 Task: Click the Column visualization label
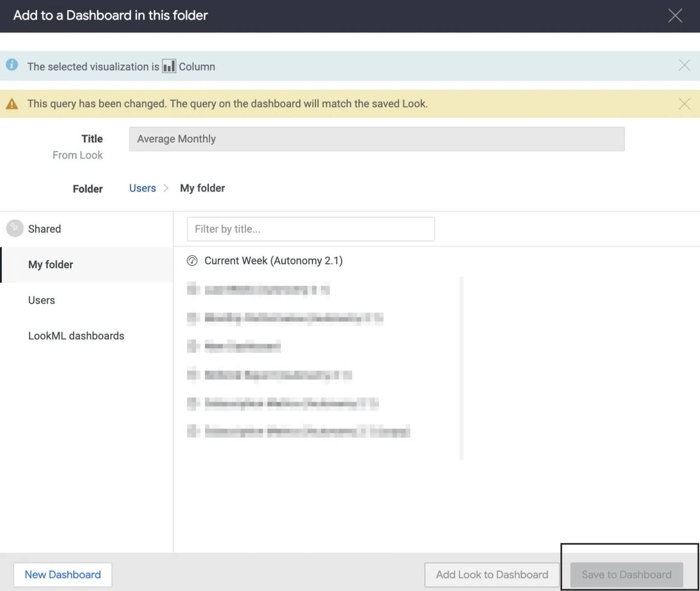[x=197, y=67]
